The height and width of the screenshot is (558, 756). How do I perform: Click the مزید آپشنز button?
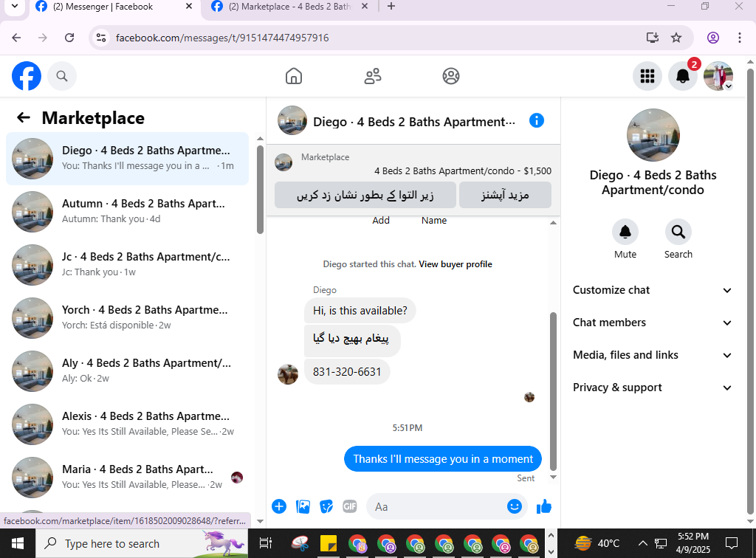tap(505, 195)
